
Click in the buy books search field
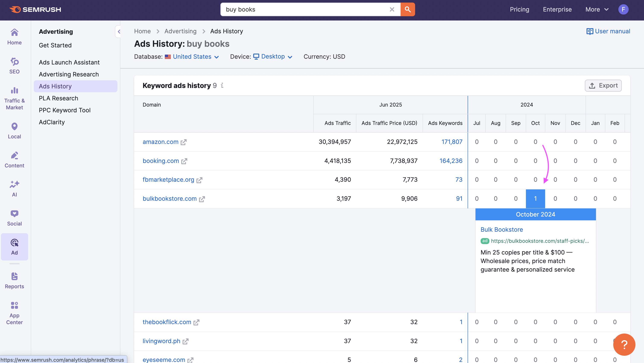(x=305, y=9)
